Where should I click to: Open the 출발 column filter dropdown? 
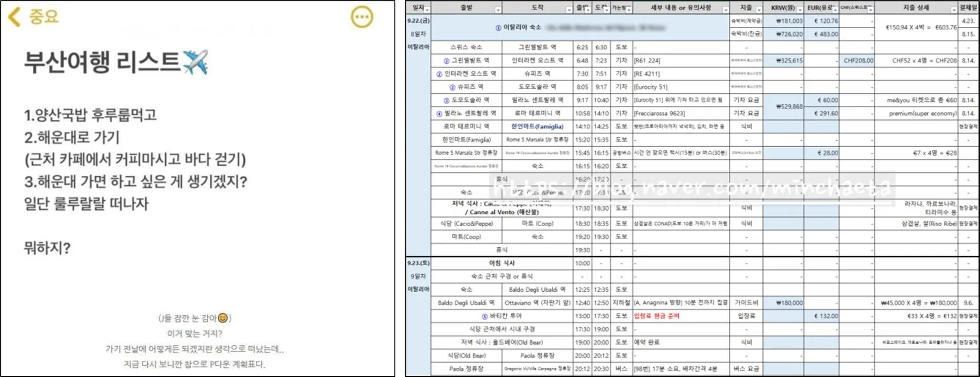pos(498,10)
